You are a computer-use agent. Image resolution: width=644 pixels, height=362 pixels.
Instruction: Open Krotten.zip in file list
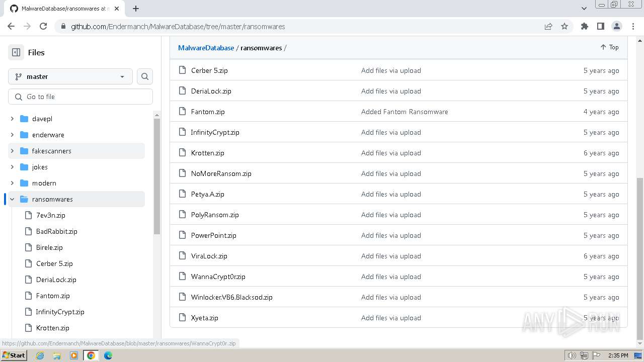coord(208,153)
